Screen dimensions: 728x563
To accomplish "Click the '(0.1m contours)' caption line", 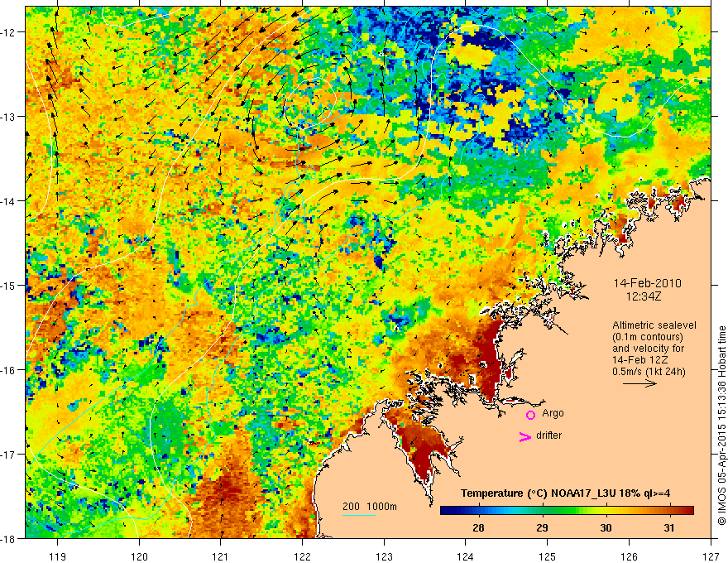I will (x=648, y=337).
